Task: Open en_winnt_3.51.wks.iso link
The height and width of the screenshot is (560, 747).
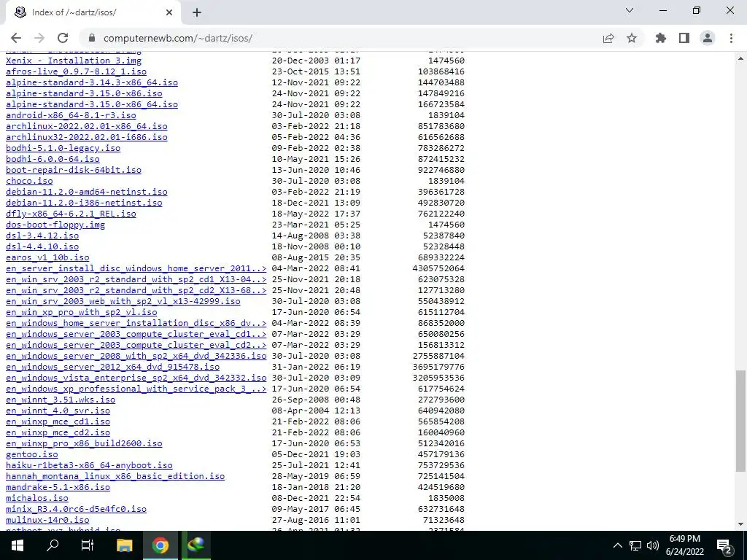Action: [x=61, y=400]
